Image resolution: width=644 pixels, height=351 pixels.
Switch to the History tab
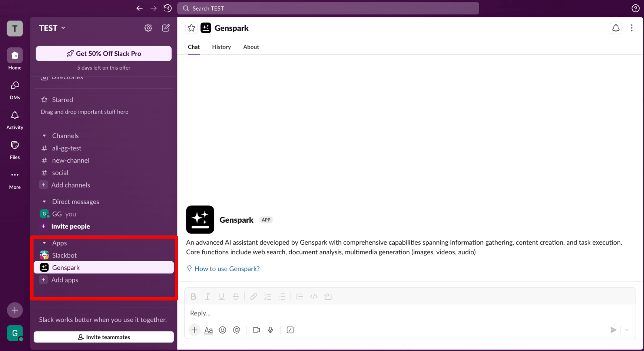pos(221,47)
